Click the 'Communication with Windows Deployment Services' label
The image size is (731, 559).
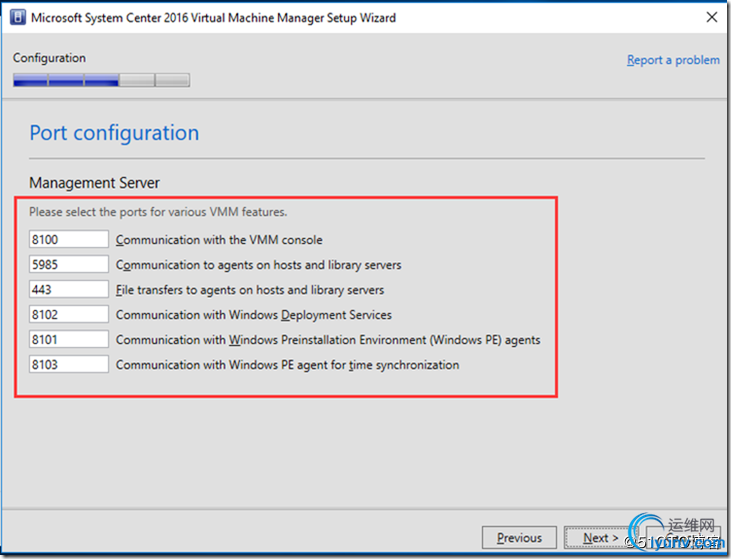pos(254,315)
